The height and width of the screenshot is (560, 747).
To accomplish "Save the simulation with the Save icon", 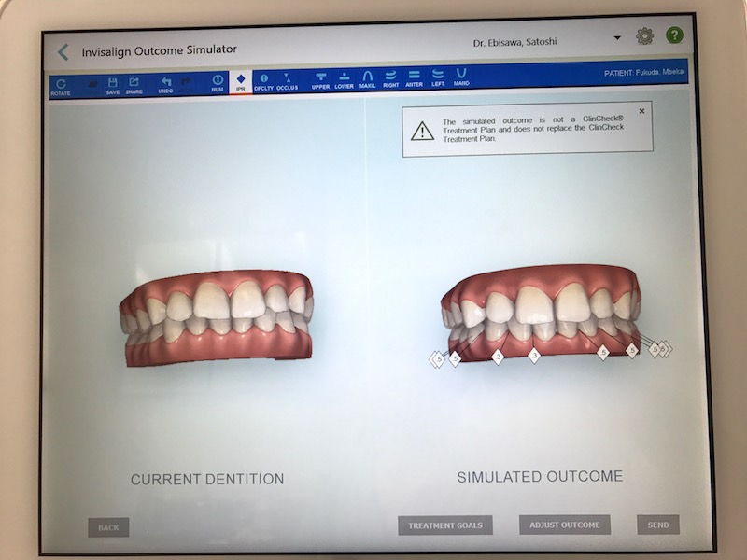I will (112, 85).
